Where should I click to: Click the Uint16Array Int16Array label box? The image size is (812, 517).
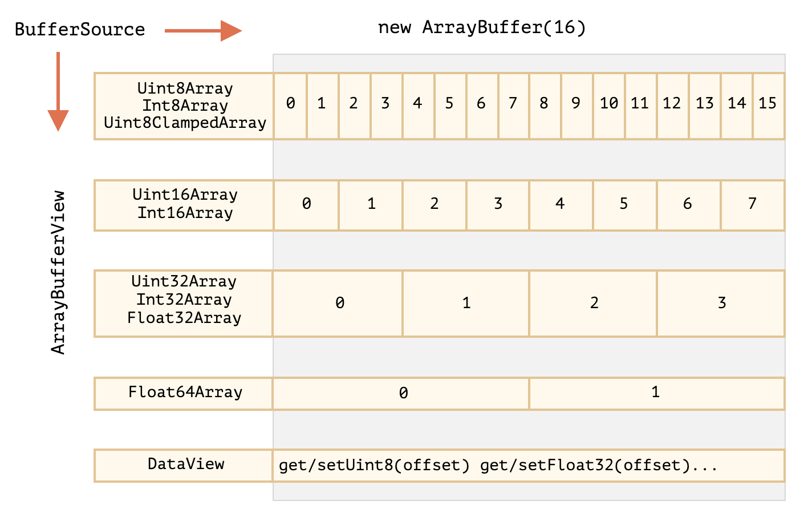pos(184,205)
